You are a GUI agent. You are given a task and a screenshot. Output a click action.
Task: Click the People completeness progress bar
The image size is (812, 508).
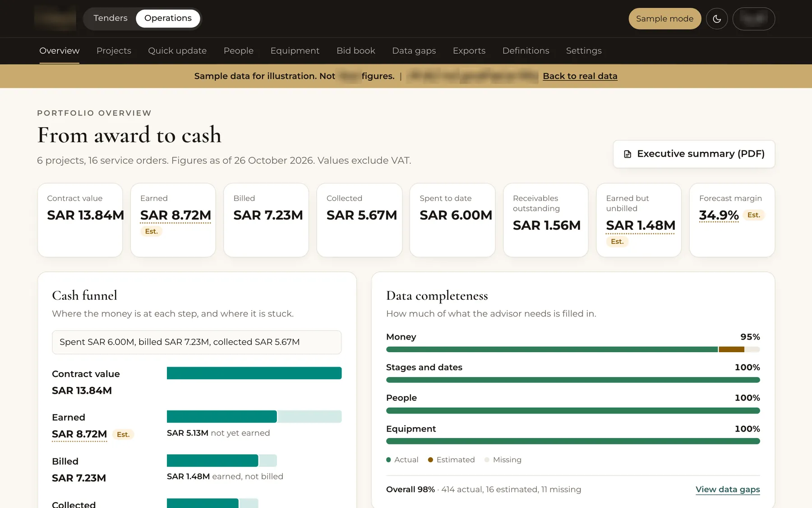tap(573, 410)
